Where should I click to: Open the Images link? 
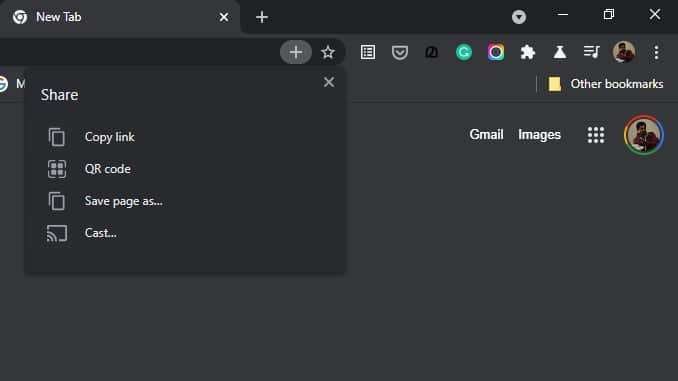pyautogui.click(x=539, y=135)
